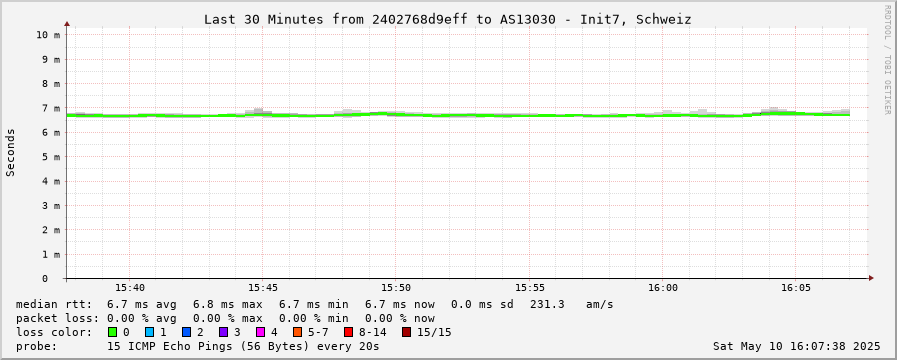This screenshot has width=897, height=360.
Task: Click the red 8-14 loss swatch
Action: 348,332
